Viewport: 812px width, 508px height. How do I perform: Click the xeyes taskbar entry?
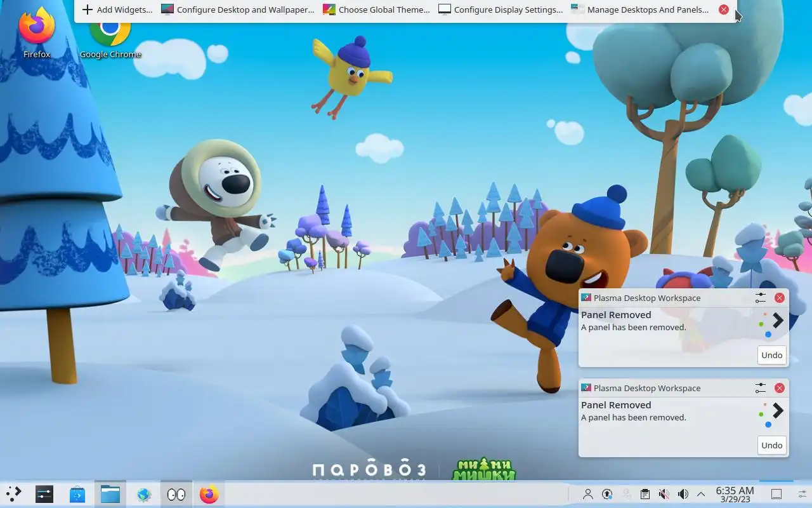[176, 494]
